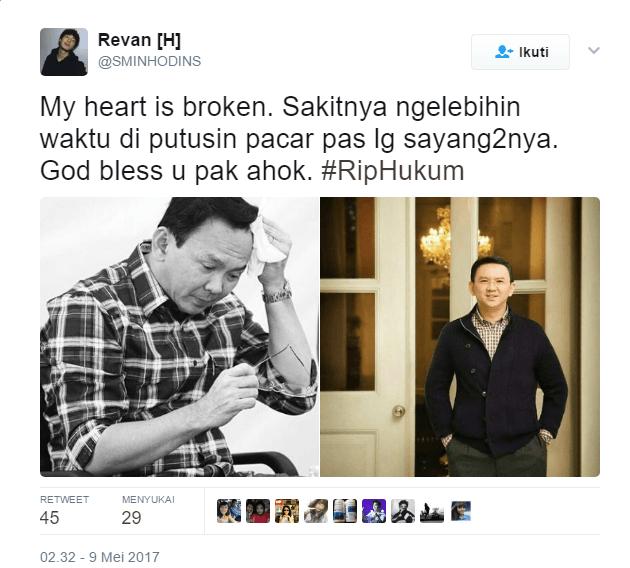The height and width of the screenshot is (568, 630).
Task: Click the purple liker avatar thumbnail
Action: point(374,511)
